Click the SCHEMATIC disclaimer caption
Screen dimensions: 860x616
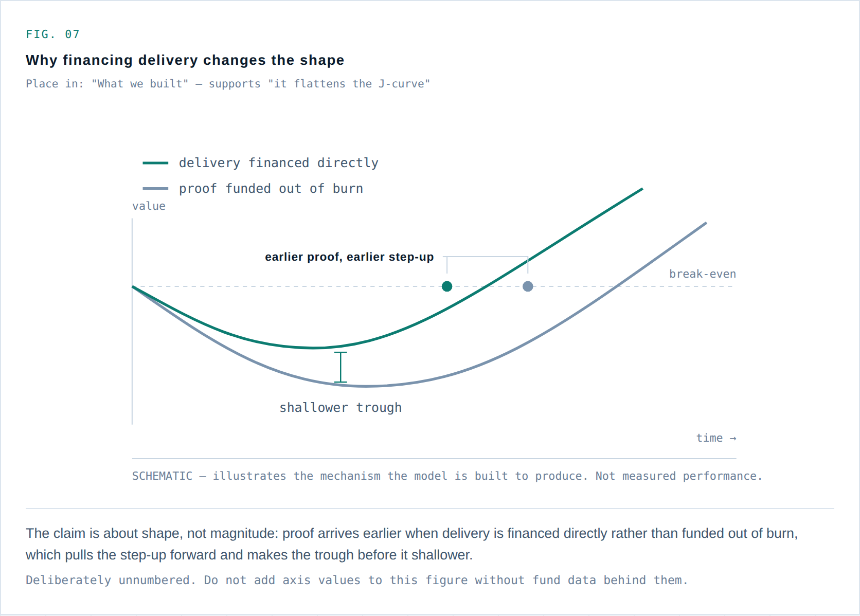tap(447, 476)
